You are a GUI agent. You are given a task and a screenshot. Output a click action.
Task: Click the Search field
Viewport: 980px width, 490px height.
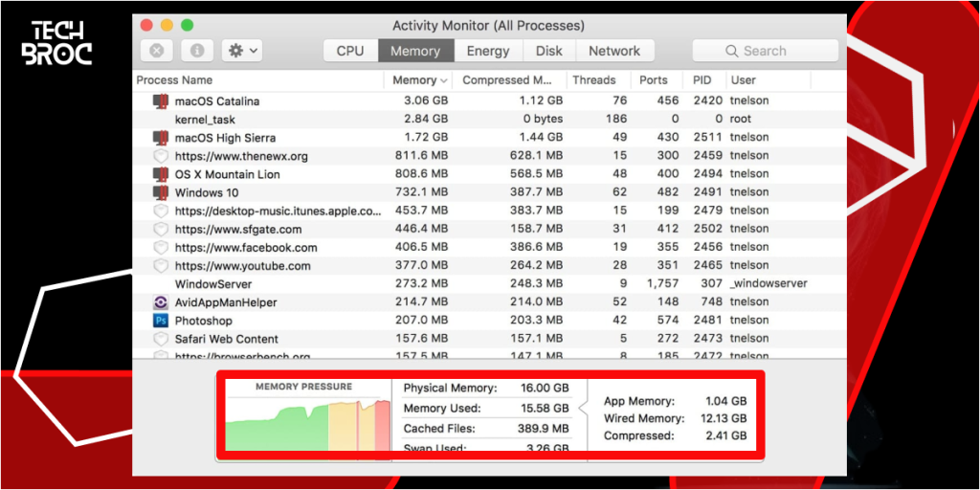click(765, 52)
